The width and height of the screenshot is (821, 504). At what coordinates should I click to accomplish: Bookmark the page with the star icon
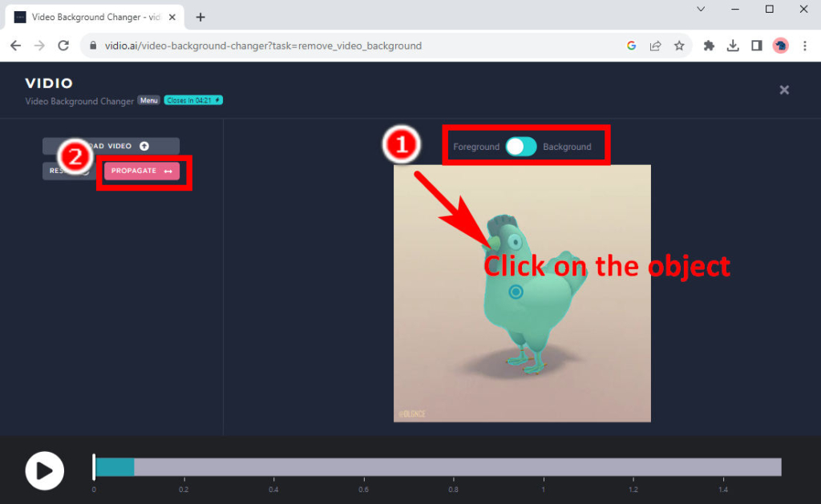679,46
